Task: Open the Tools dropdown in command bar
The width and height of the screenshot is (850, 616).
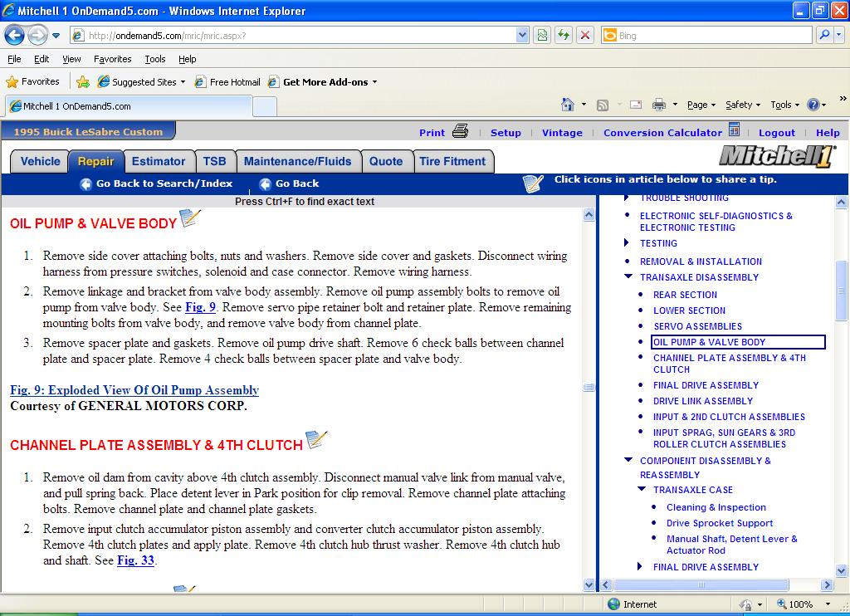Action: pyautogui.click(x=784, y=105)
